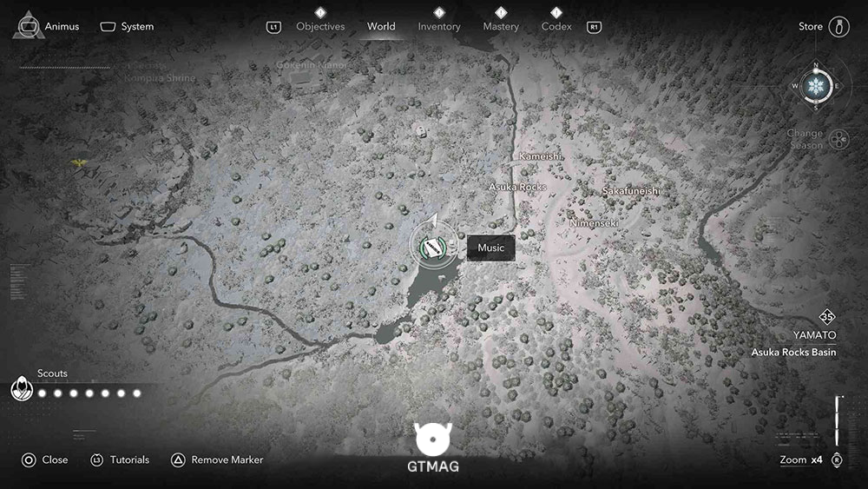Click the Music tooltip label
Viewport: 868px width, 489px height.
pos(491,248)
